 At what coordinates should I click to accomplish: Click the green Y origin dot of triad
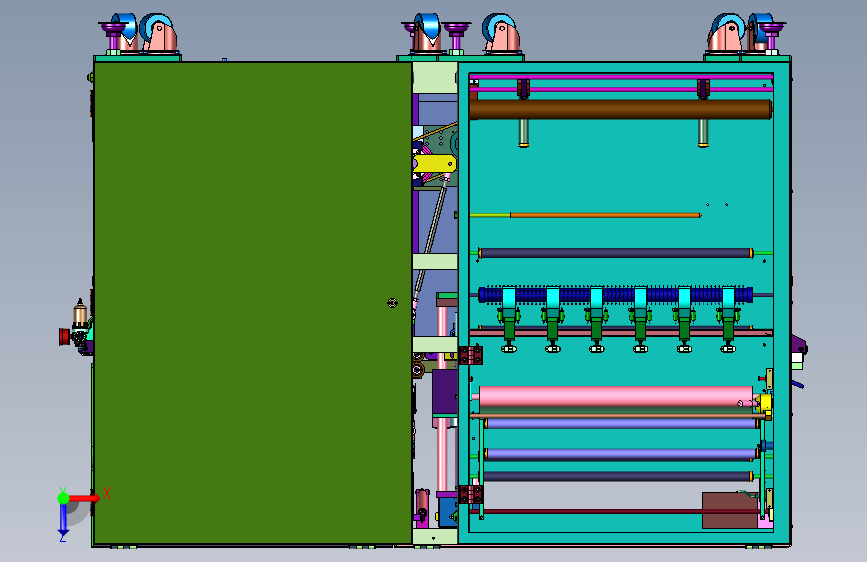click(64, 498)
